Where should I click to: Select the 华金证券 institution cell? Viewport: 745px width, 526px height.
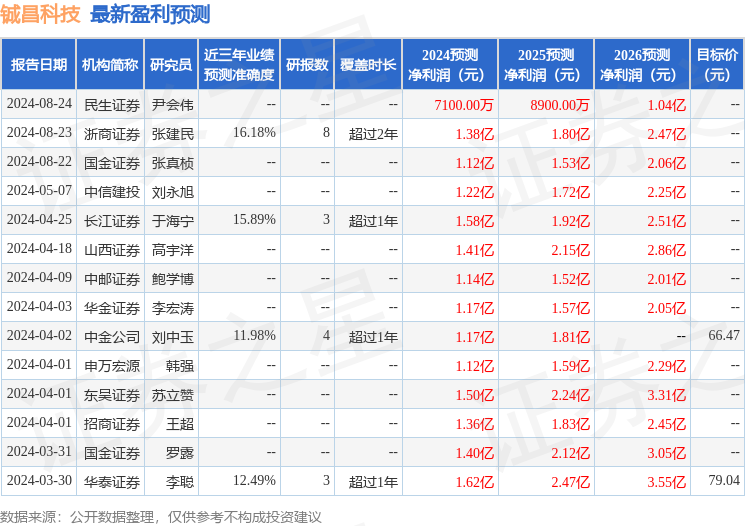point(112,307)
